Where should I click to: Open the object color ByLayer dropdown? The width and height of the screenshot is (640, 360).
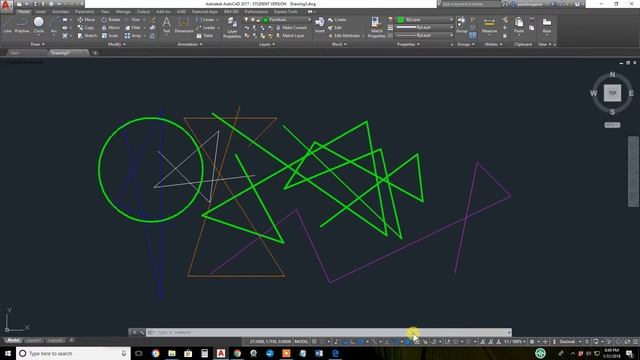point(425,20)
